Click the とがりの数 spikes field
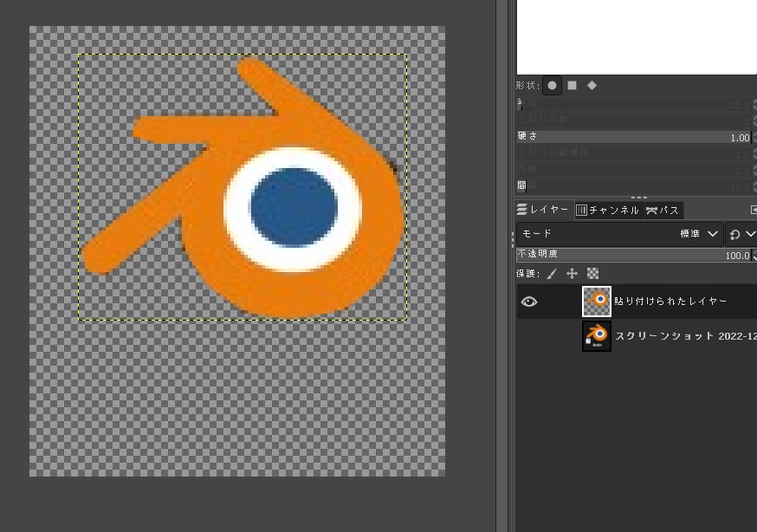The image size is (757, 532). pos(635,120)
